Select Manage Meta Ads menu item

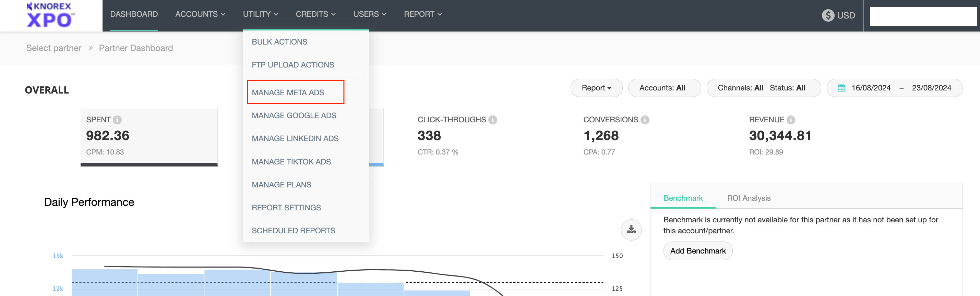point(288,92)
